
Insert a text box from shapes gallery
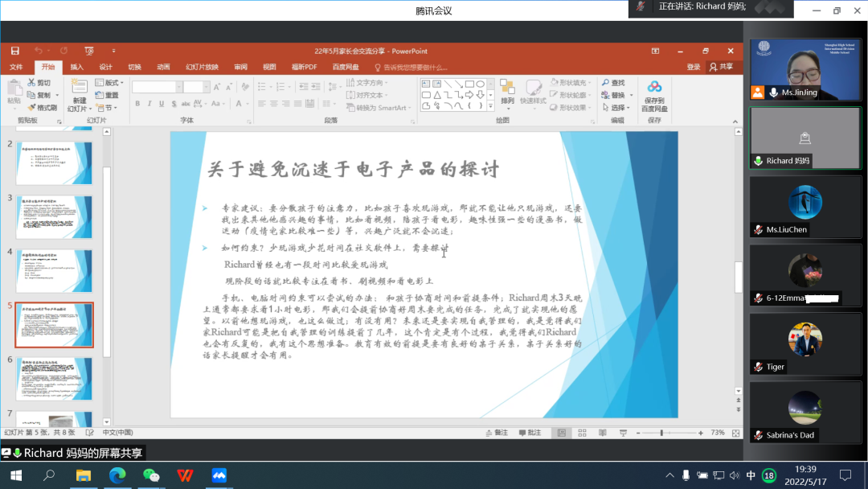click(x=426, y=84)
